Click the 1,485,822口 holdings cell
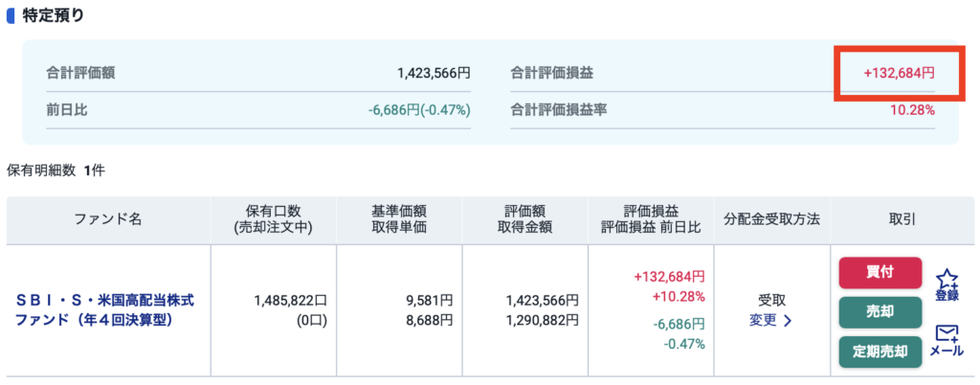Image resolution: width=980 pixels, height=385 pixels. [291, 300]
